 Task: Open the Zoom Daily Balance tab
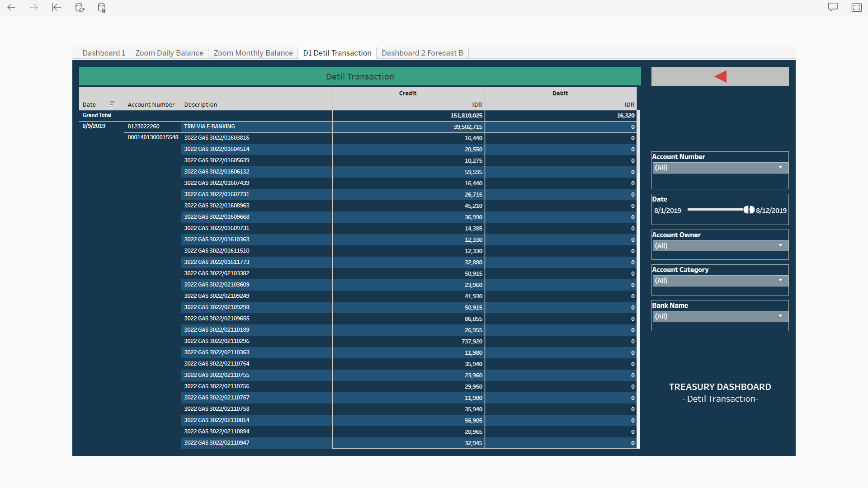169,53
